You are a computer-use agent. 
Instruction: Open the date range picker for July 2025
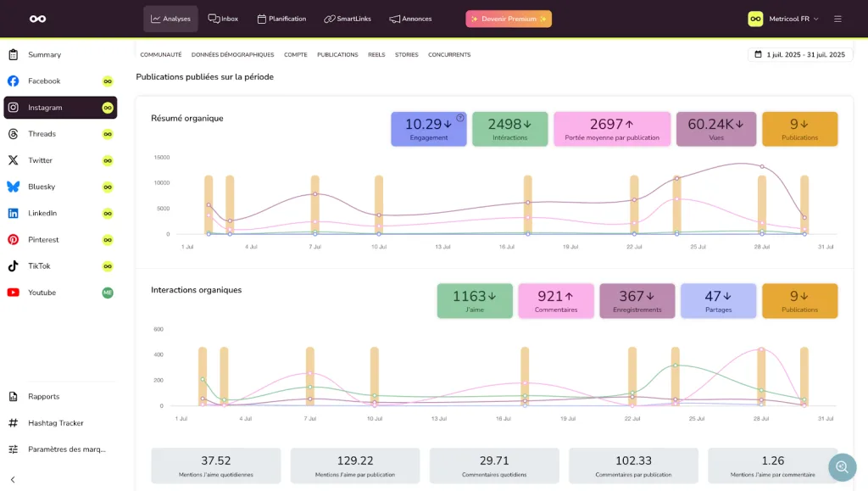pos(798,53)
